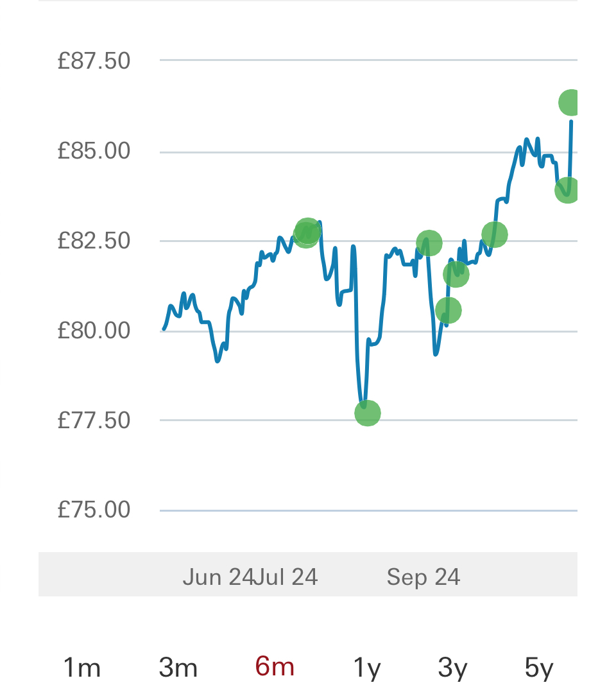Switch to the 3y view
The height and width of the screenshot is (694, 616).
[452, 668]
